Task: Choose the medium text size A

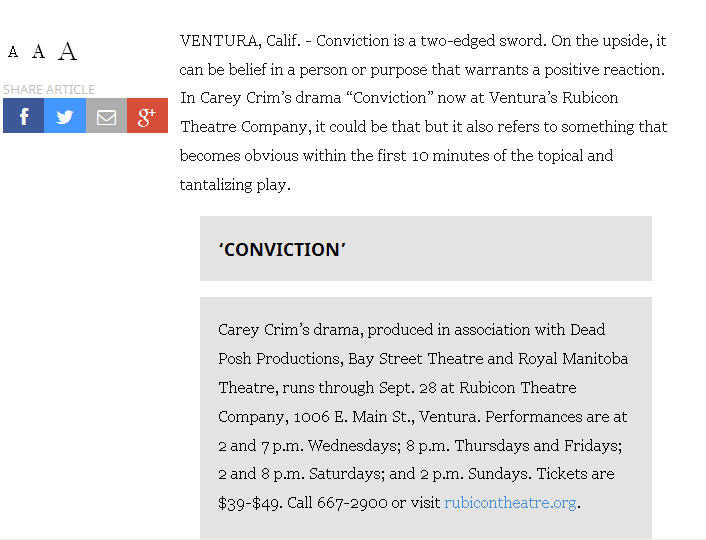Action: point(38,52)
